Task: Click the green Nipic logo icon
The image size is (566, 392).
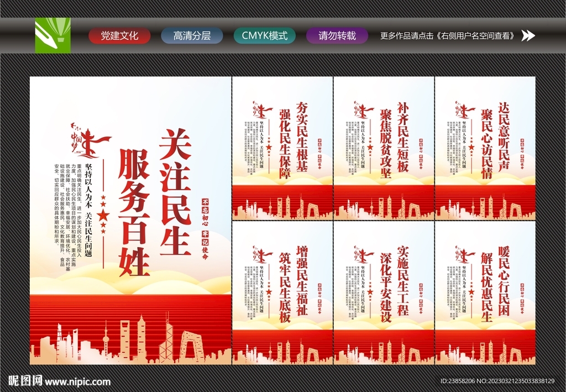Action: tap(53, 35)
